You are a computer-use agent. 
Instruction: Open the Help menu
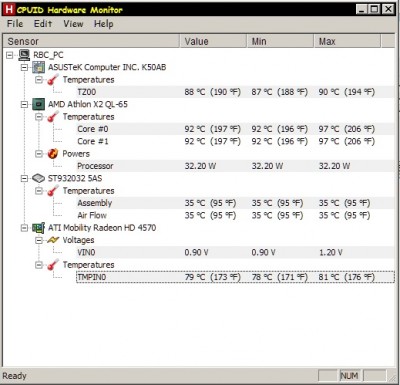click(x=103, y=24)
